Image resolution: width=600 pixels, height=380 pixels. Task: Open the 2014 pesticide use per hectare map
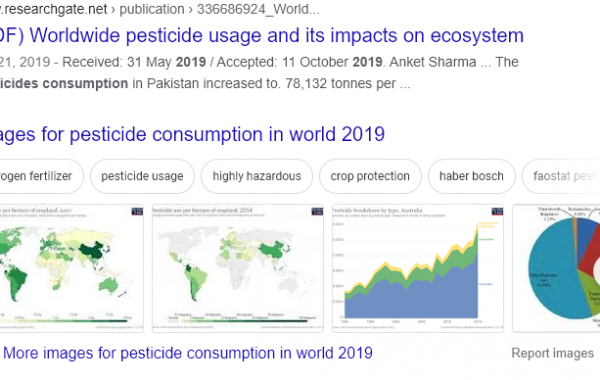coord(238,268)
